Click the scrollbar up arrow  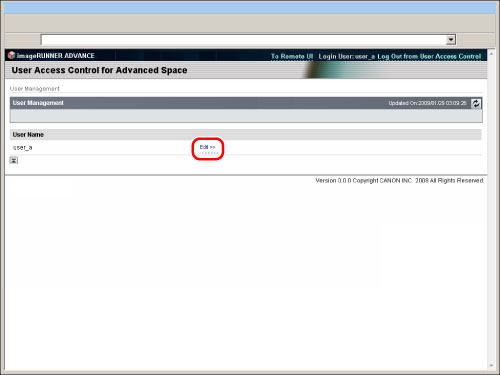point(491,54)
